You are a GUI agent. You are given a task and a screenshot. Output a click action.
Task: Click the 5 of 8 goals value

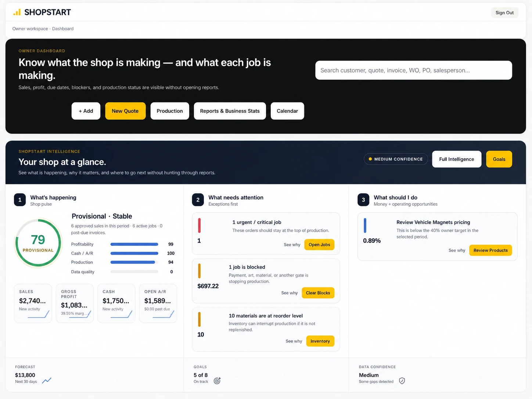pyautogui.click(x=201, y=375)
